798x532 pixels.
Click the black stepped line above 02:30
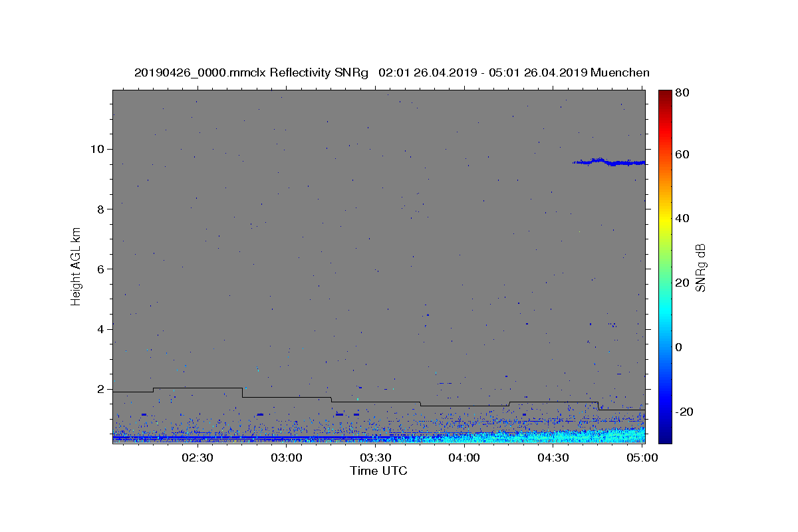198,388
